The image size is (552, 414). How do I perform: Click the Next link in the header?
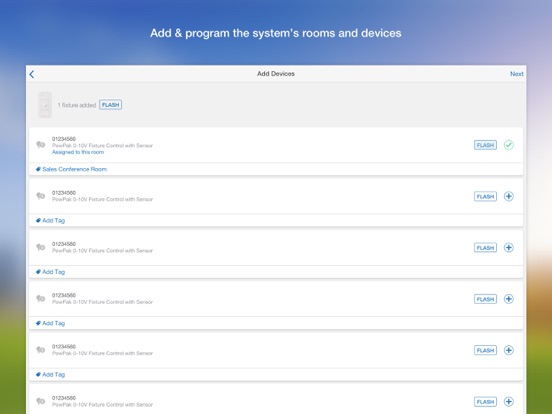click(516, 74)
